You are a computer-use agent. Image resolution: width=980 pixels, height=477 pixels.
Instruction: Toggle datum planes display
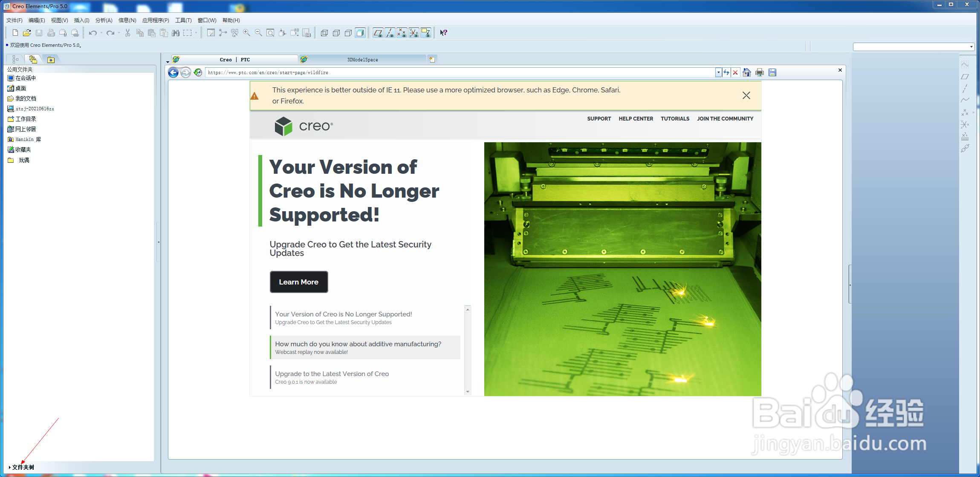point(378,33)
